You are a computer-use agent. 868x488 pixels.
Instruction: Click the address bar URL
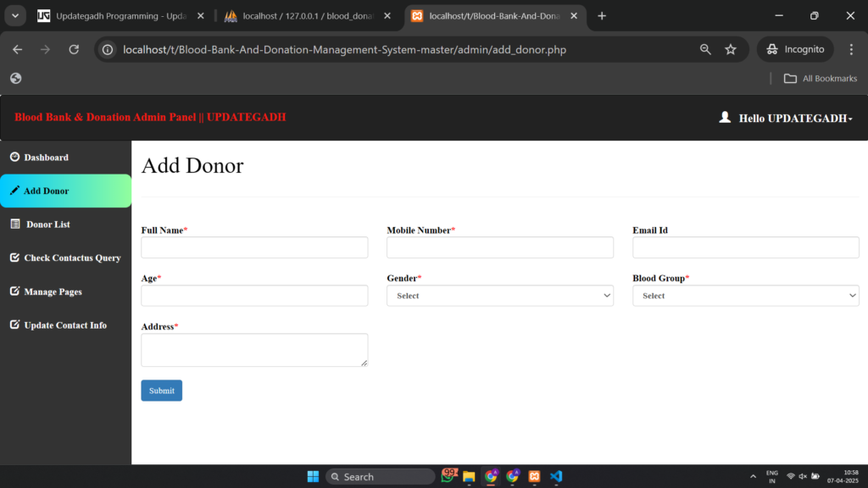click(x=344, y=50)
